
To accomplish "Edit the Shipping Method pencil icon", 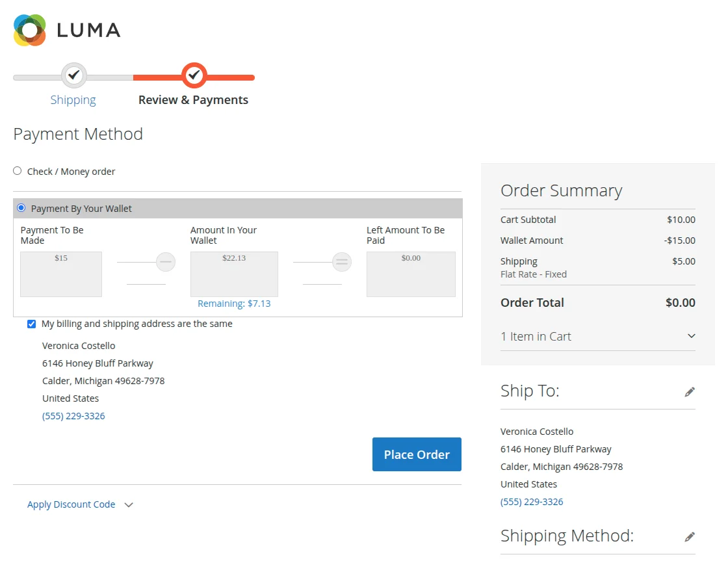I will point(690,536).
